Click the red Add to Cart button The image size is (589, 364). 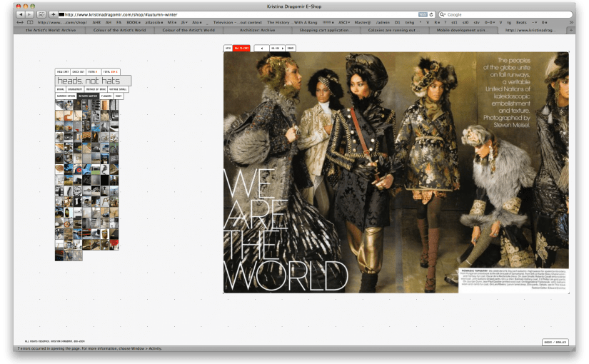[x=241, y=49]
